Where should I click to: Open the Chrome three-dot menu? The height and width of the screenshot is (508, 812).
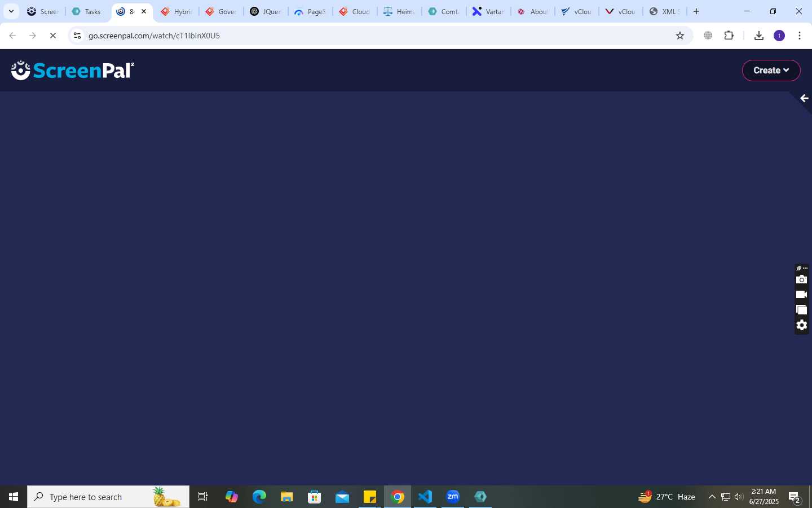800,36
